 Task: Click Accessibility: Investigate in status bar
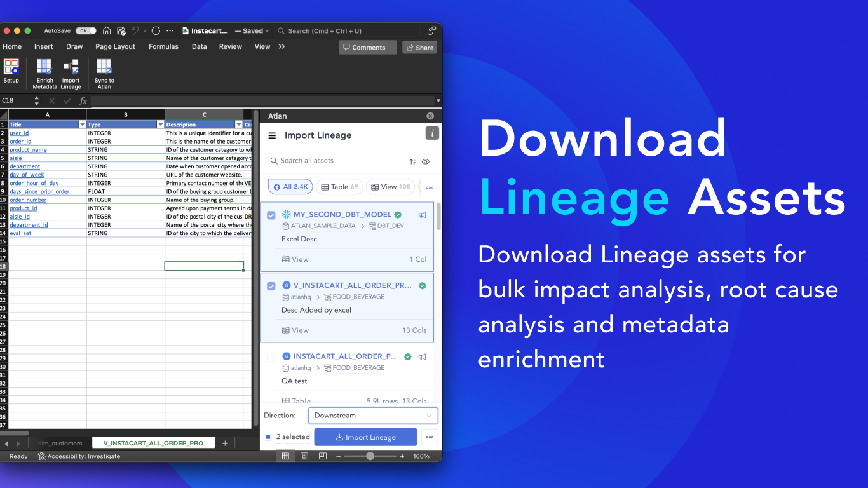(x=79, y=456)
